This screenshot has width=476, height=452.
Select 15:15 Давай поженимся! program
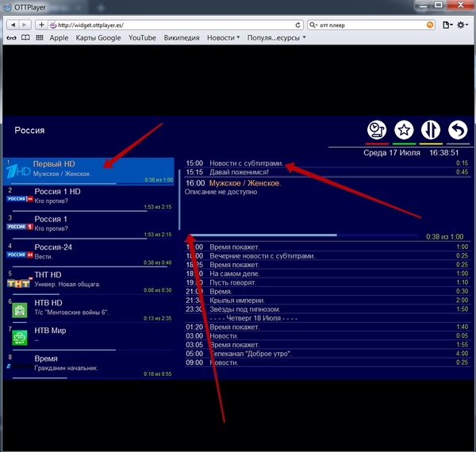(327, 172)
